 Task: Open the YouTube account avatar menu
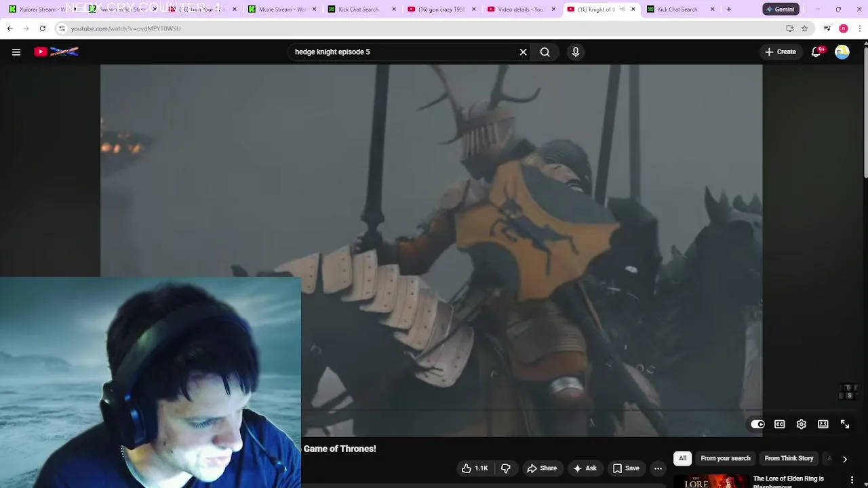842,52
